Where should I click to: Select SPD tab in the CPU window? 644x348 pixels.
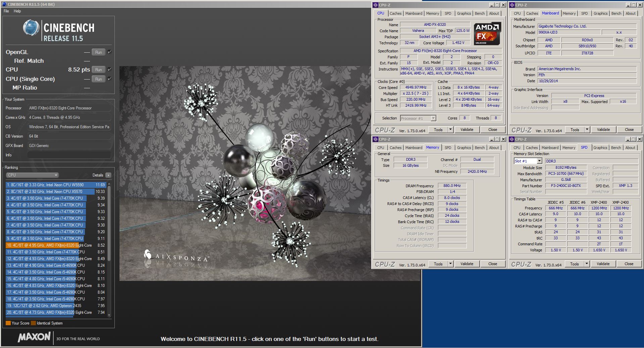(448, 13)
